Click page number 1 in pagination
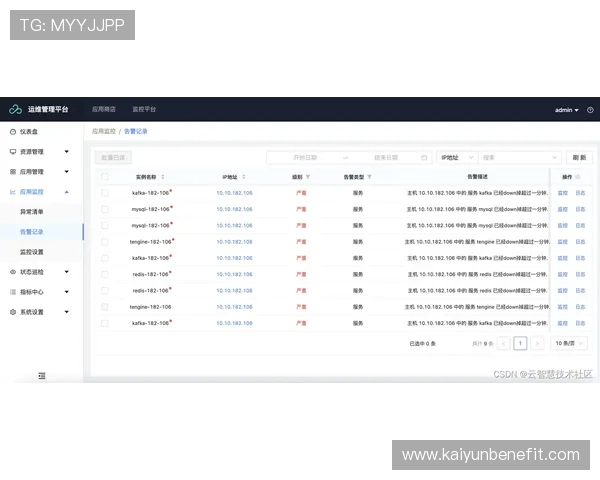Viewport: 600px width, 480px height. pos(520,343)
